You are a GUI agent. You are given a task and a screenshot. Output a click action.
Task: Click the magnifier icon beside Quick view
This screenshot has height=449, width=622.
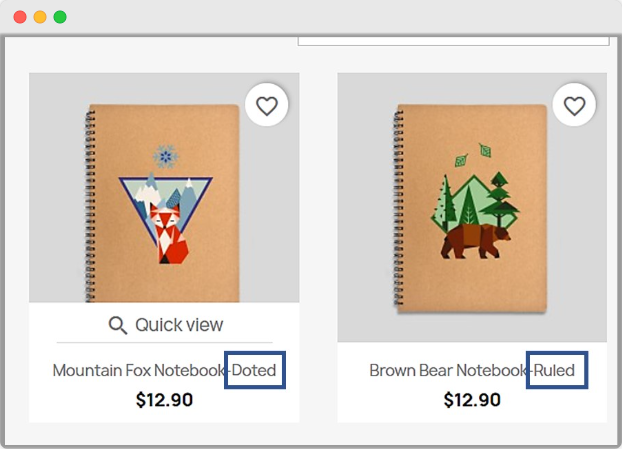(118, 325)
